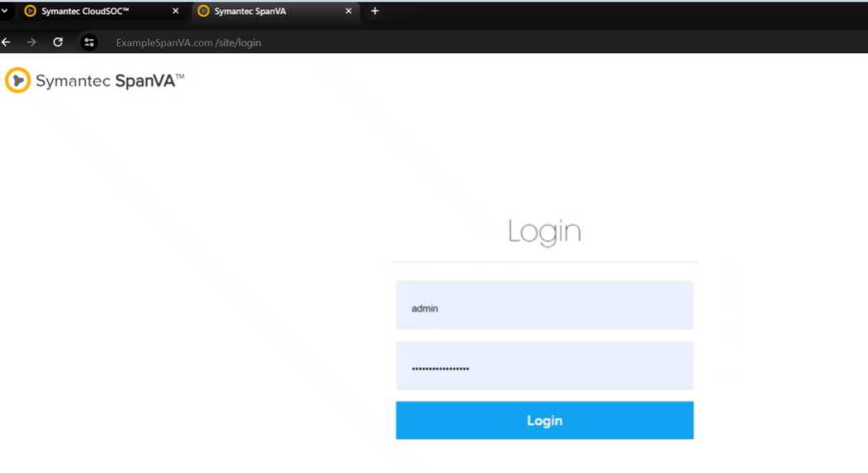The image size is (868, 473).
Task: Open the site information icon in address bar
Action: pyautogui.click(x=89, y=42)
